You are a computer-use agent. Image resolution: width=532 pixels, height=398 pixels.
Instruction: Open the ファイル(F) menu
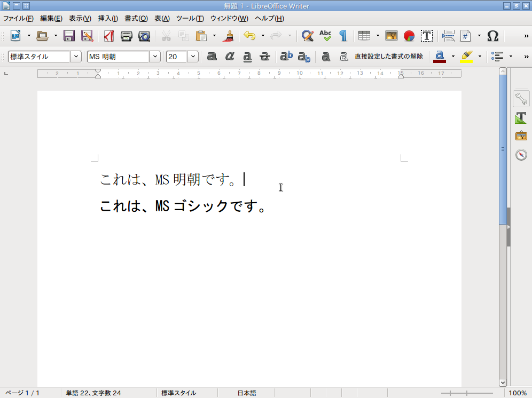(x=18, y=18)
